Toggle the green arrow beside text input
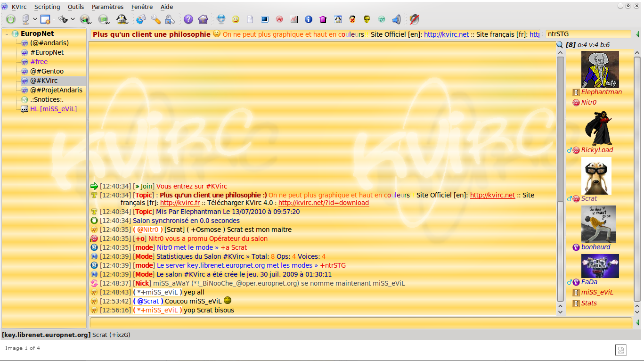Screen dimensions: 644x361 pos(637,322)
